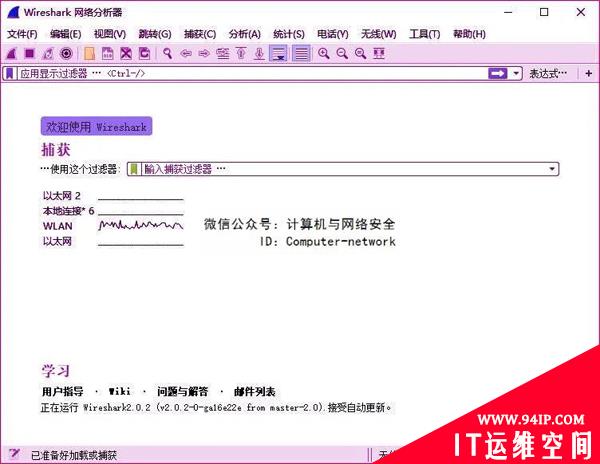600x464 pixels.
Task: Toggle auto-scroll during live capture
Action: coord(278,54)
